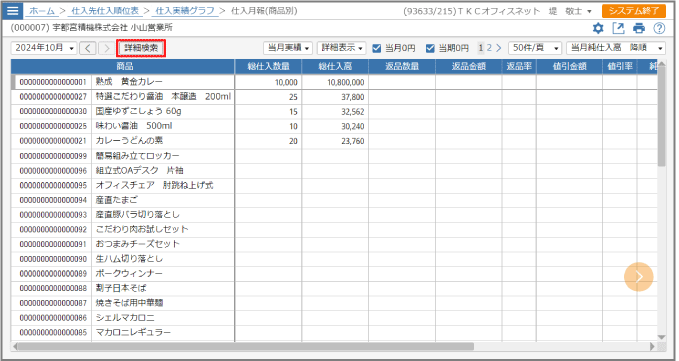Open the help question mark icon
The height and width of the screenshot is (361, 679).
pos(659,29)
